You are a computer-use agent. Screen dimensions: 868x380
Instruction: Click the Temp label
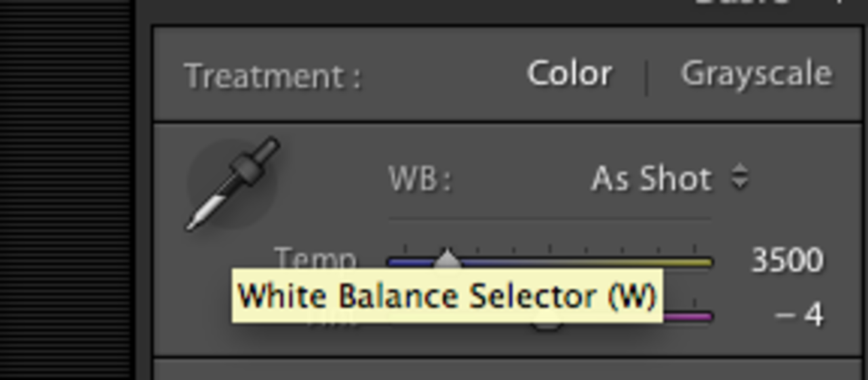pos(315,257)
